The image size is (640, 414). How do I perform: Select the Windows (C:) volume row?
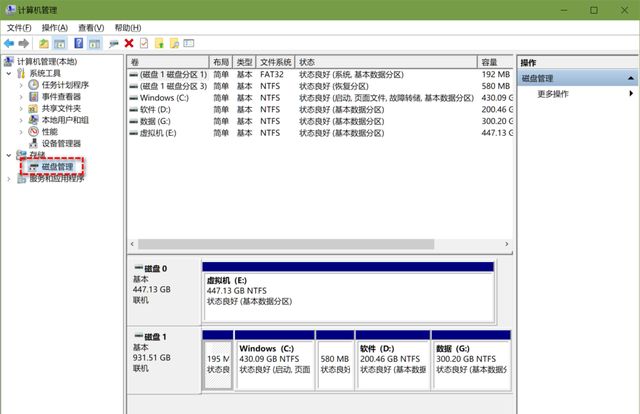coord(320,98)
